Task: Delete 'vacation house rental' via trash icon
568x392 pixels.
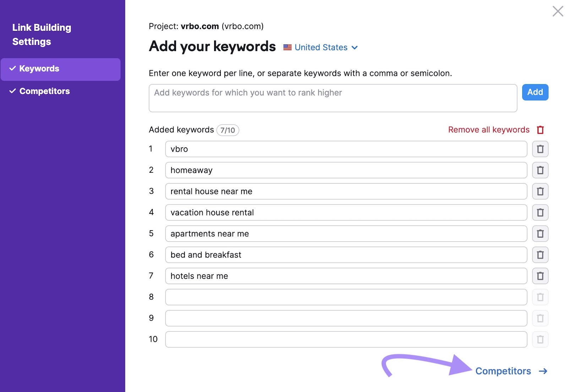Action: pyautogui.click(x=540, y=212)
